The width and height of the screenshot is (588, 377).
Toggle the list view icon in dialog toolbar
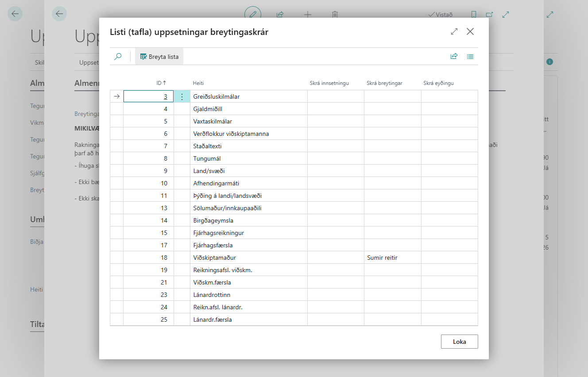point(470,57)
